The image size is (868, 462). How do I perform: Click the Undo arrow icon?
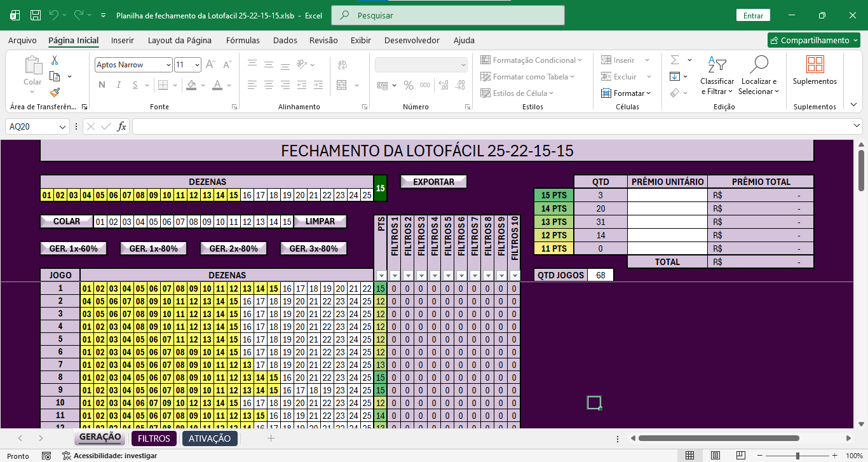[54, 15]
